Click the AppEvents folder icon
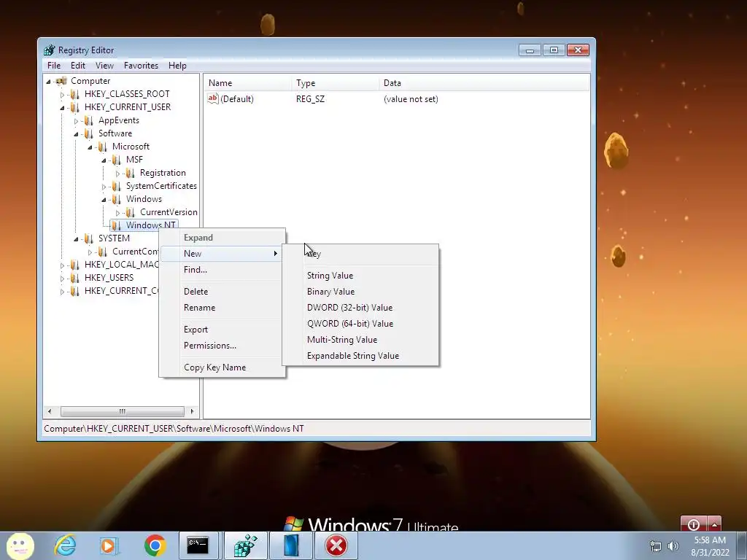 88,120
